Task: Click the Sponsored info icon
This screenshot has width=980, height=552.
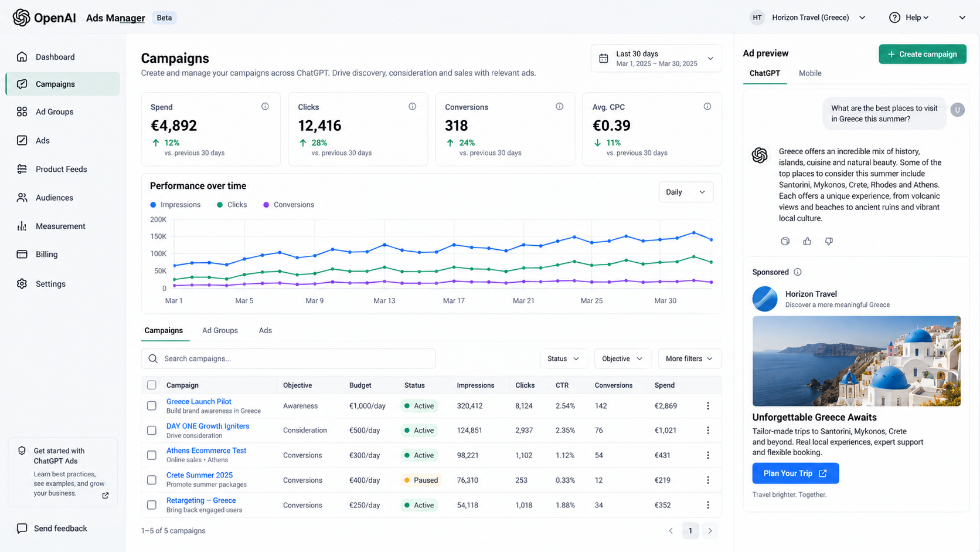Action: point(797,272)
